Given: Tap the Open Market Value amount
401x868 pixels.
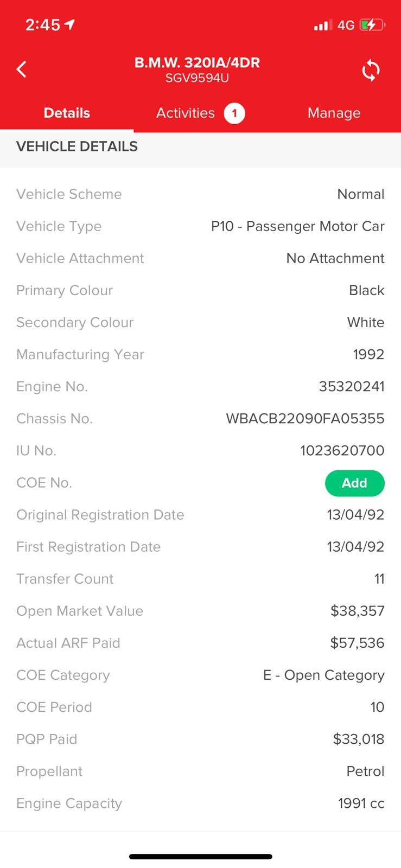Looking at the screenshot, I should click(x=357, y=611).
